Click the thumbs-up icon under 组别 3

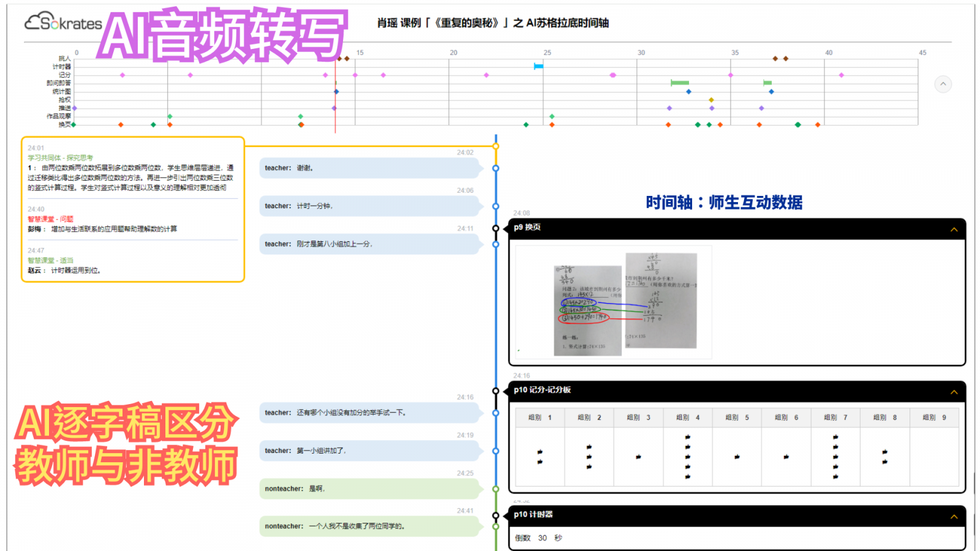click(638, 457)
